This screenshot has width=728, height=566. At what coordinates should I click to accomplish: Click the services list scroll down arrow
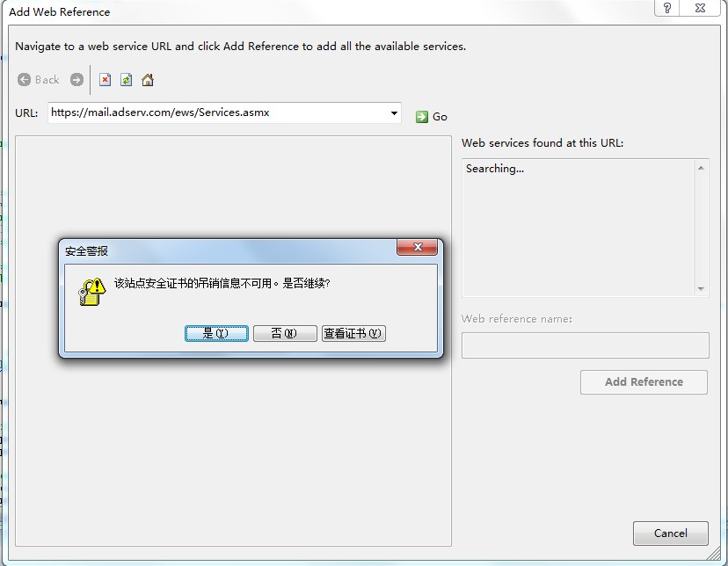(x=701, y=289)
